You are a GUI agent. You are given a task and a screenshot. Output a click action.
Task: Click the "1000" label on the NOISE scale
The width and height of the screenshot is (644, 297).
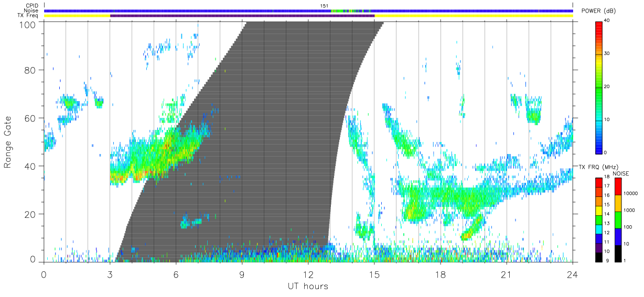pos(629,210)
